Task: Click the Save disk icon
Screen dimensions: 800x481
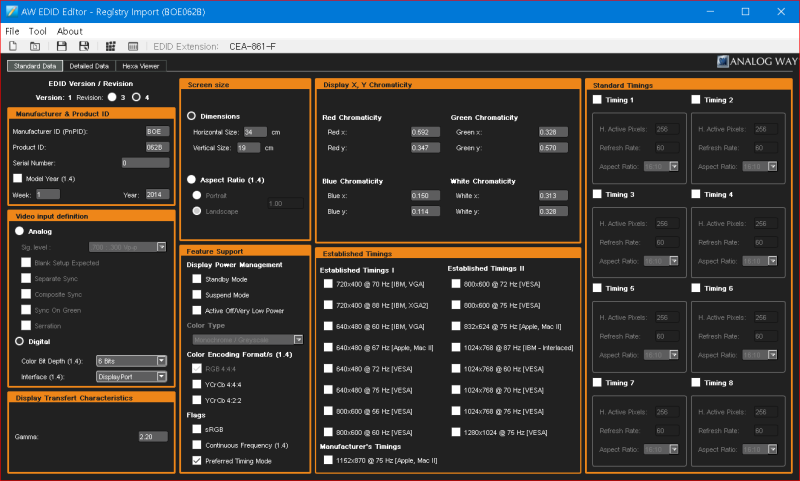Action: click(61, 46)
